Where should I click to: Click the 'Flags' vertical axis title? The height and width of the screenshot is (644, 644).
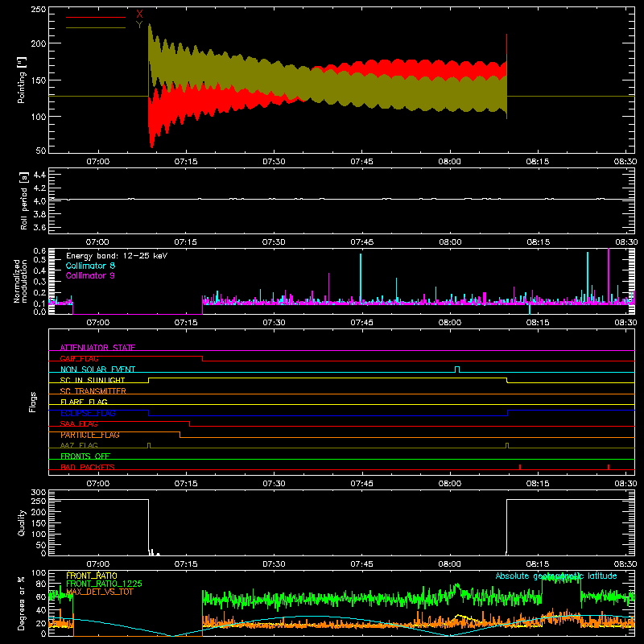(33, 402)
